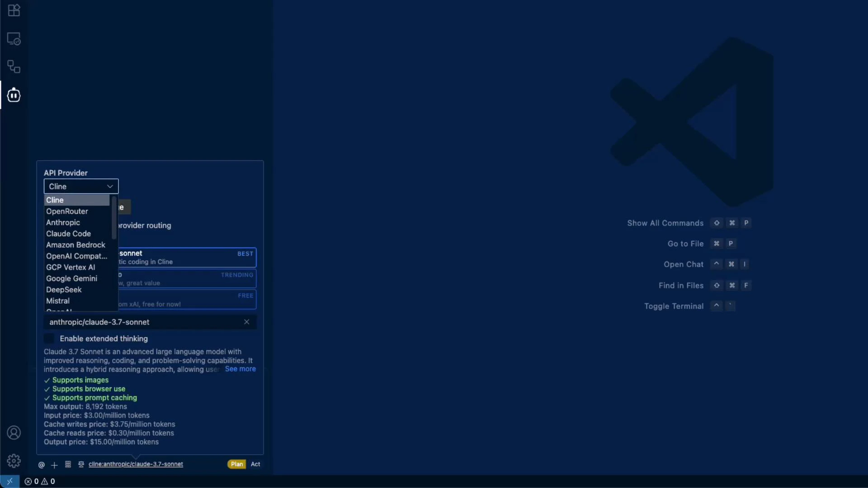Click the @ context mention icon in chat bar

[x=41, y=465]
